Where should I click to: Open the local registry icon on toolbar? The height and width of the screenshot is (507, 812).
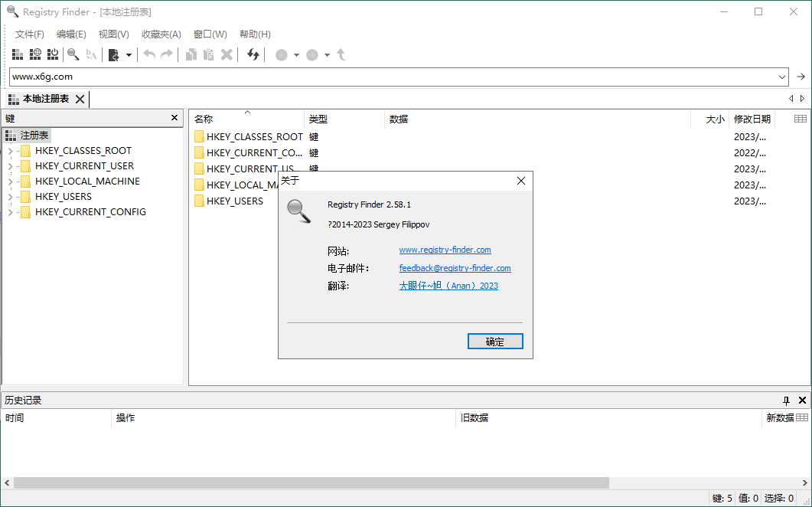point(16,54)
